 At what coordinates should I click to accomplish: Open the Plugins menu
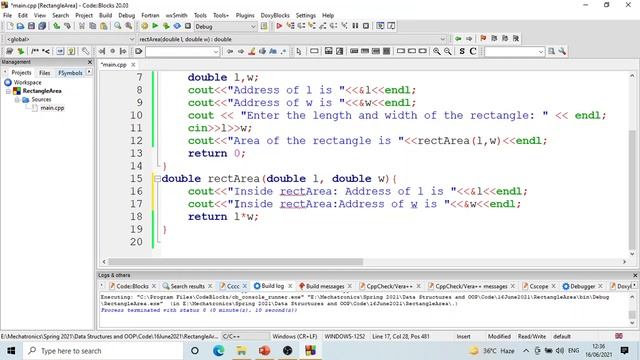click(245, 15)
